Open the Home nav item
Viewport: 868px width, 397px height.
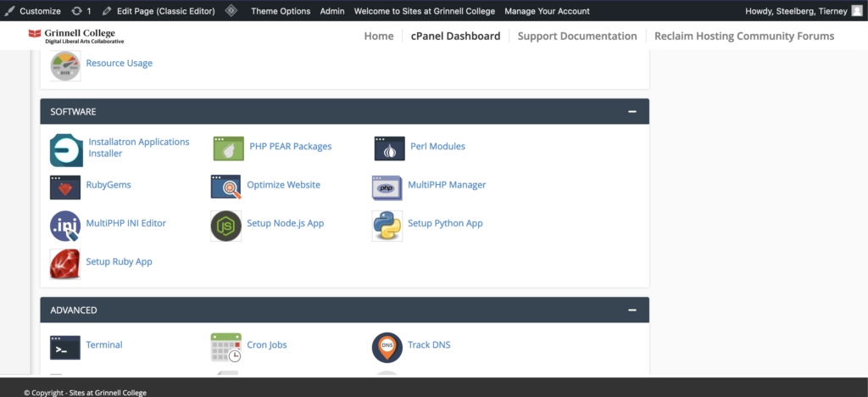[379, 36]
